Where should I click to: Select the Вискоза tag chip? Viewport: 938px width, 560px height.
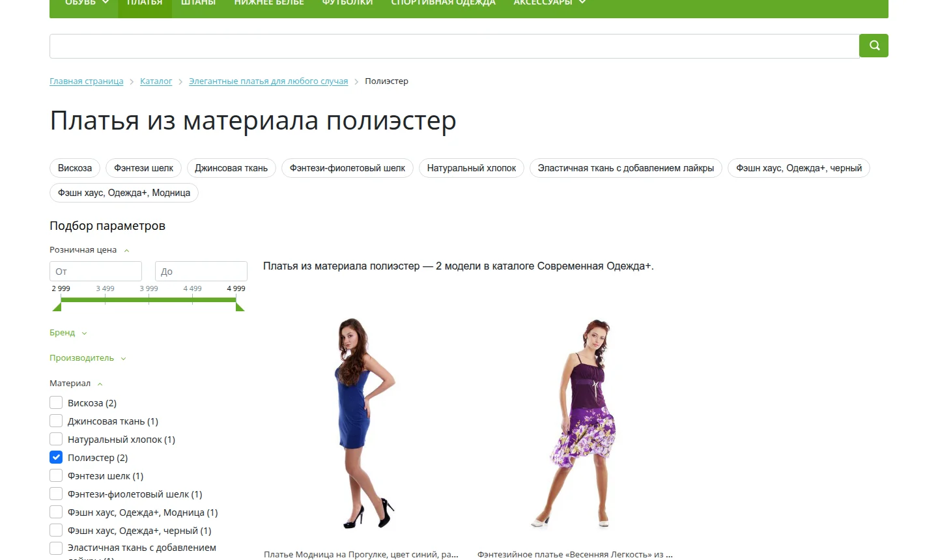pyautogui.click(x=75, y=168)
